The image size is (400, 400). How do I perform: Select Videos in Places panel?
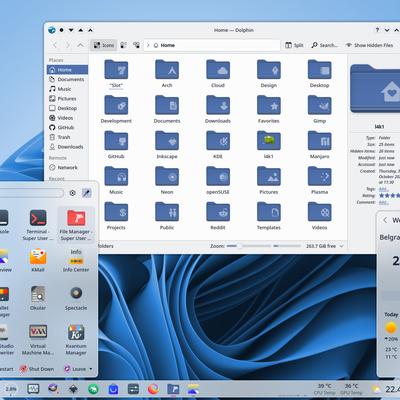pyautogui.click(x=67, y=118)
